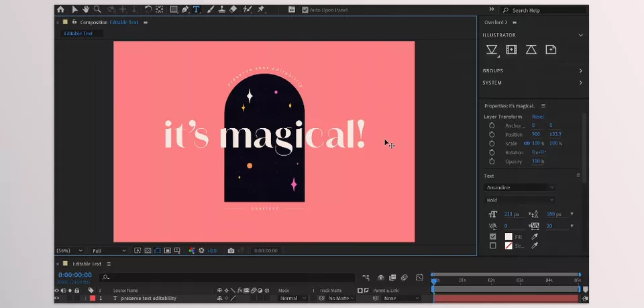
Task: Expand the workspace overflow chevrons
Action: [x=492, y=9]
